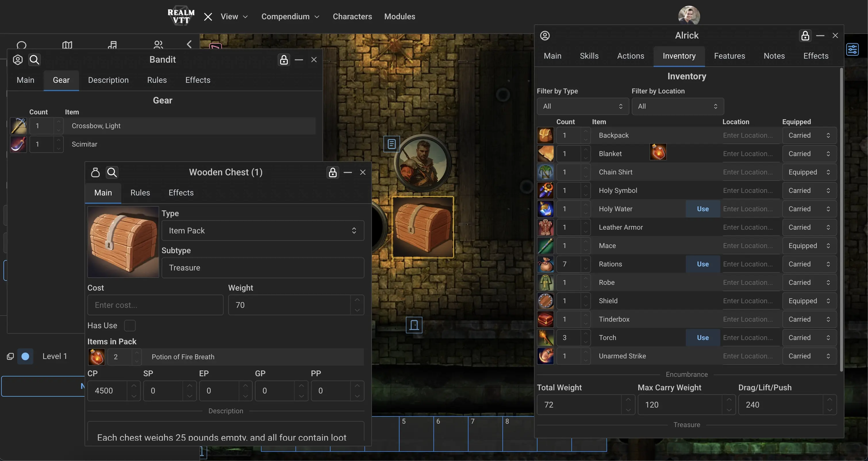Open Chain Shirt equipped status dropdown
Image resolution: width=868 pixels, height=461 pixels.
coord(809,172)
